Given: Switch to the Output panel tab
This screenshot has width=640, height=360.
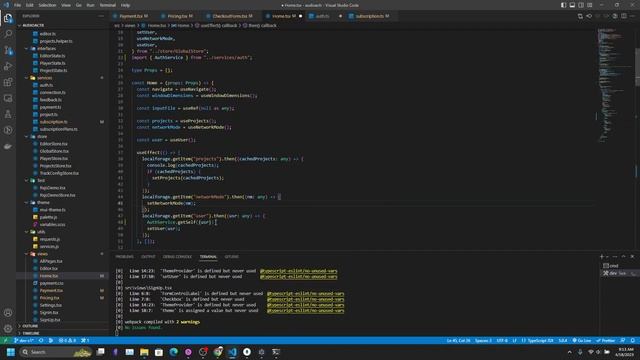Looking at the screenshot, I should point(148,257).
